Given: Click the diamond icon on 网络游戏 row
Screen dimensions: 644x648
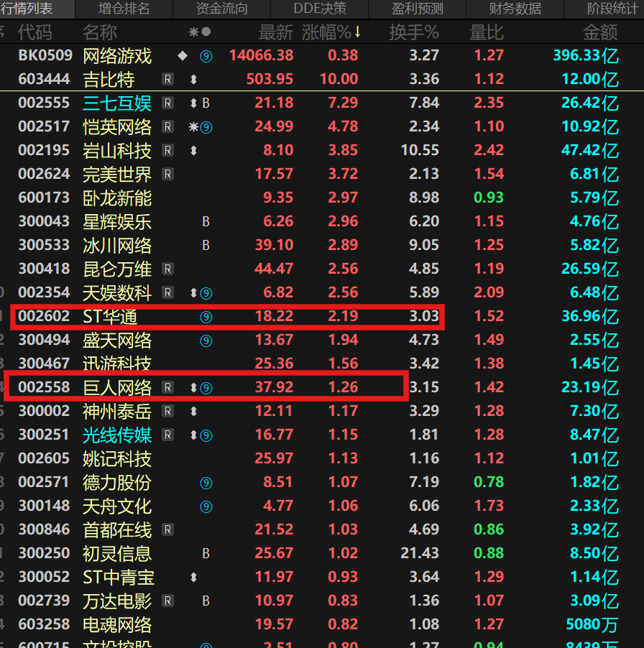Looking at the screenshot, I should coord(183,56).
